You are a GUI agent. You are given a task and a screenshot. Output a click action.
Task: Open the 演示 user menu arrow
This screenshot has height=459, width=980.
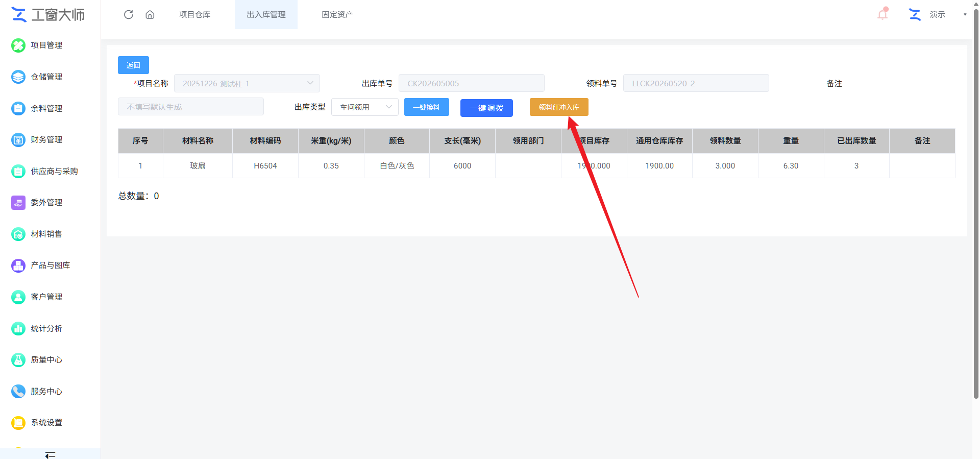(965, 14)
